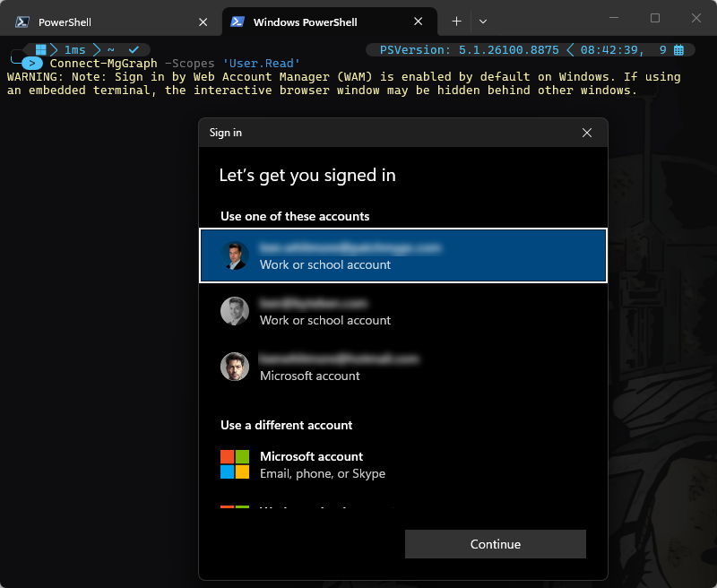Choose different Microsoft account with email, phone, or Skype

point(403,464)
